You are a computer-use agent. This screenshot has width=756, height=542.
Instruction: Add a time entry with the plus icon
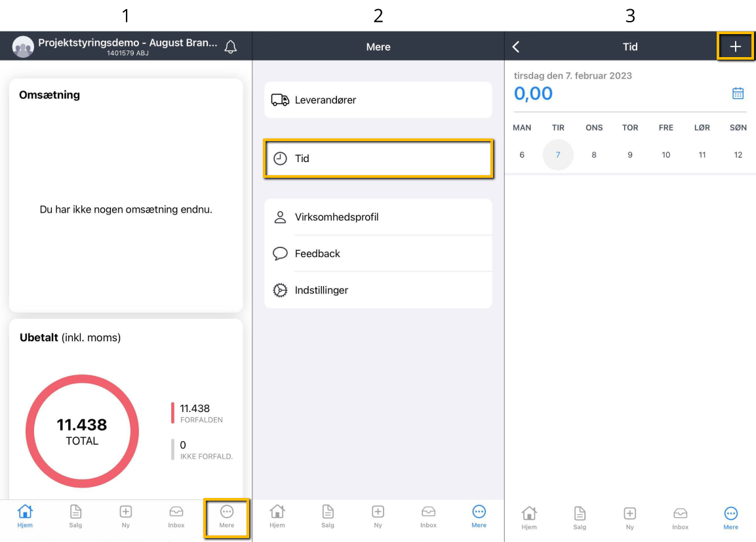[x=735, y=47]
